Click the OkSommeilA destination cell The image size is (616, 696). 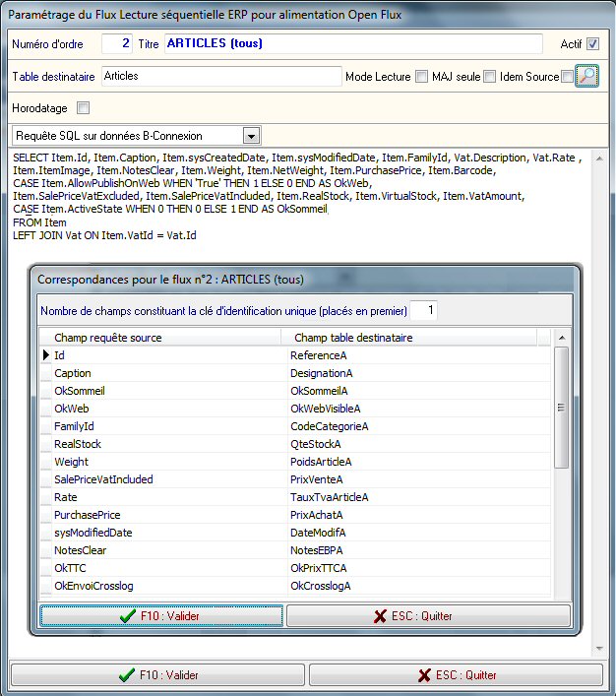pos(419,391)
